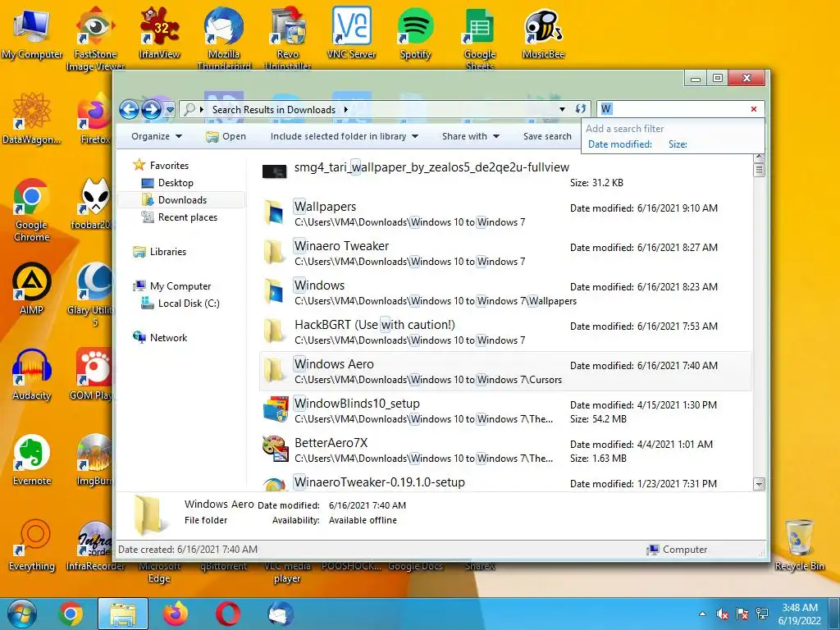Open Include selected folder in library dropdown
Screen dimensions: 840x630
[345, 136]
